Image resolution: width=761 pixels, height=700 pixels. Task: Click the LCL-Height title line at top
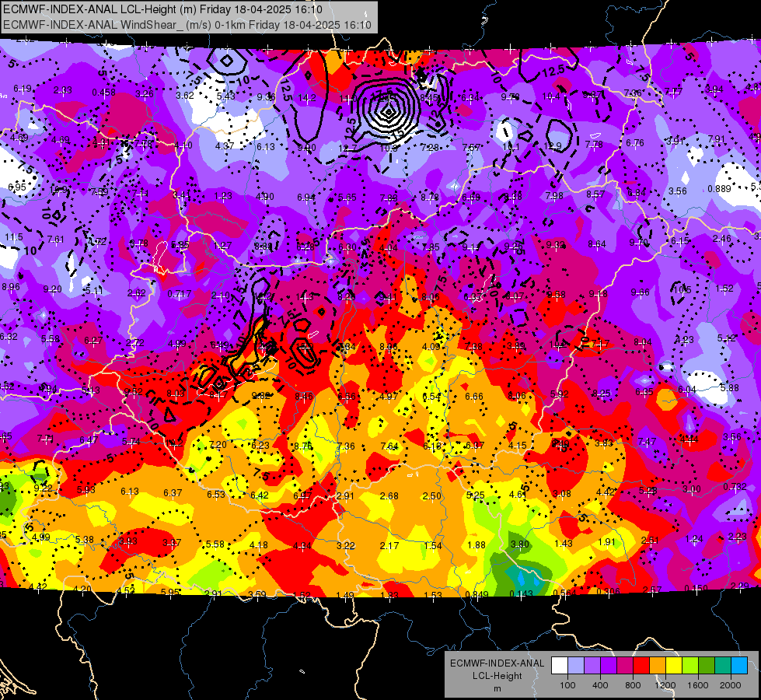tap(162, 9)
